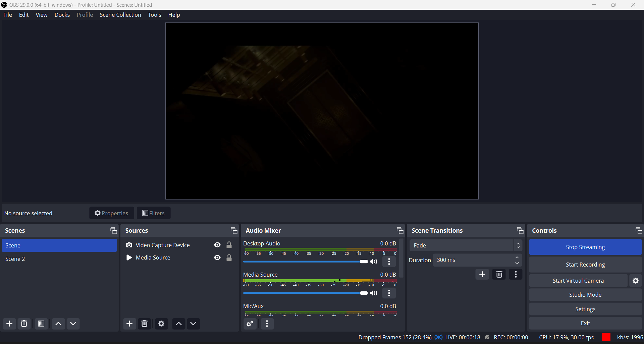
Task: Select Scene in Scenes list
Action: point(59,245)
